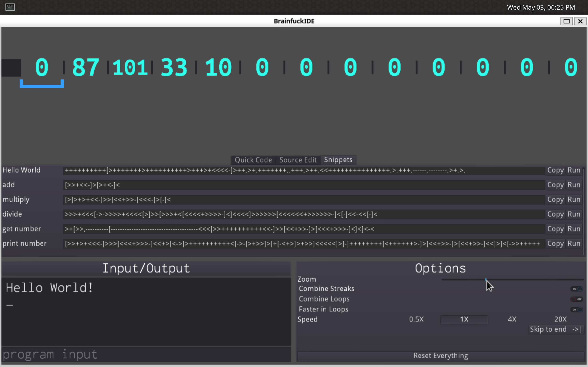Click the Zoom slider track
588x367 pixels.
[x=534, y=280]
